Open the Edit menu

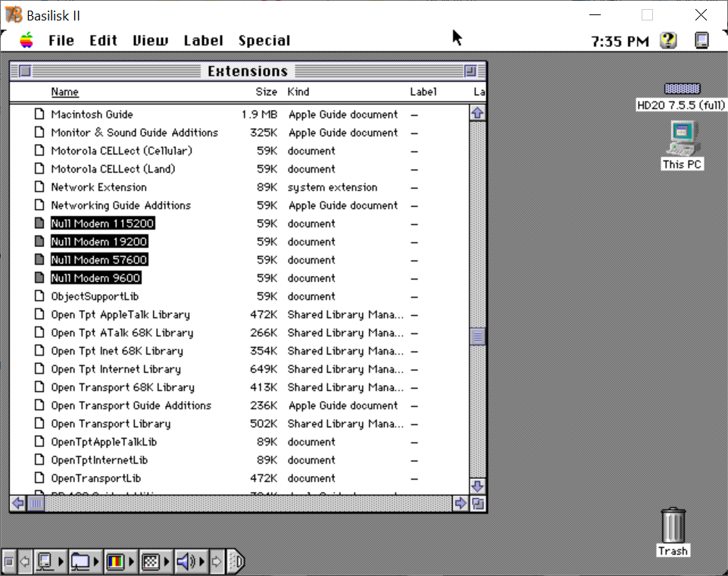click(103, 41)
